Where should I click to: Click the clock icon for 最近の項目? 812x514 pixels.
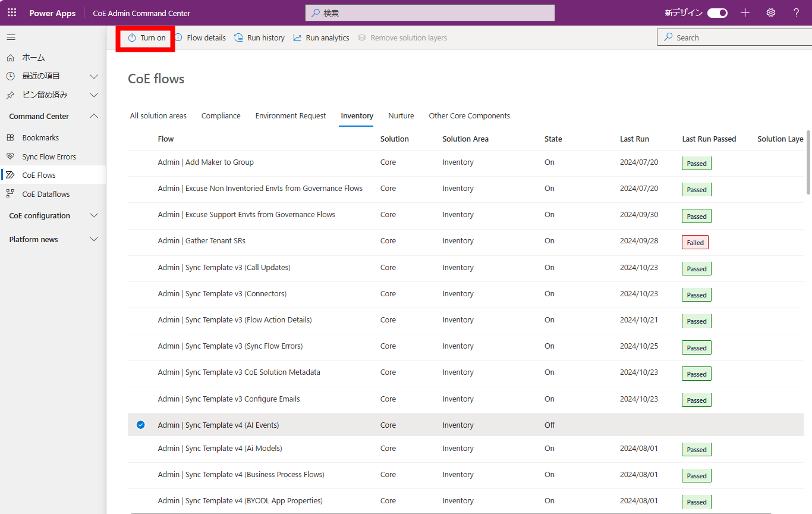(10, 76)
